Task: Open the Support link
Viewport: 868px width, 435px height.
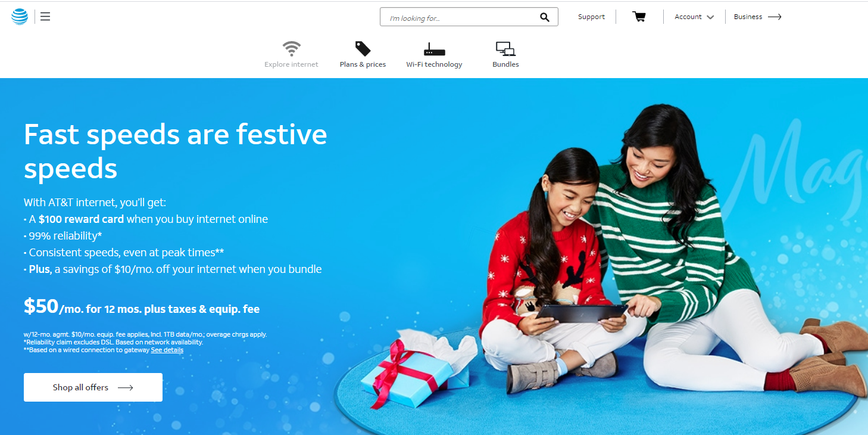Action: click(591, 17)
